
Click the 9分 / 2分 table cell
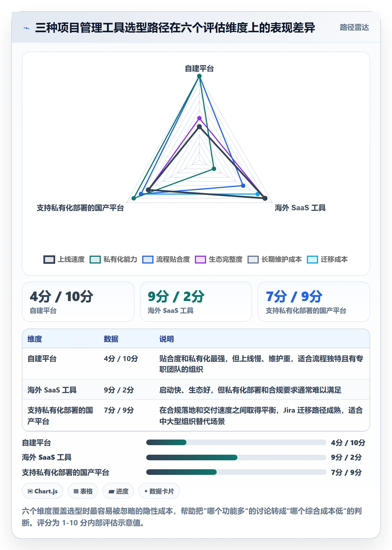coord(119,390)
